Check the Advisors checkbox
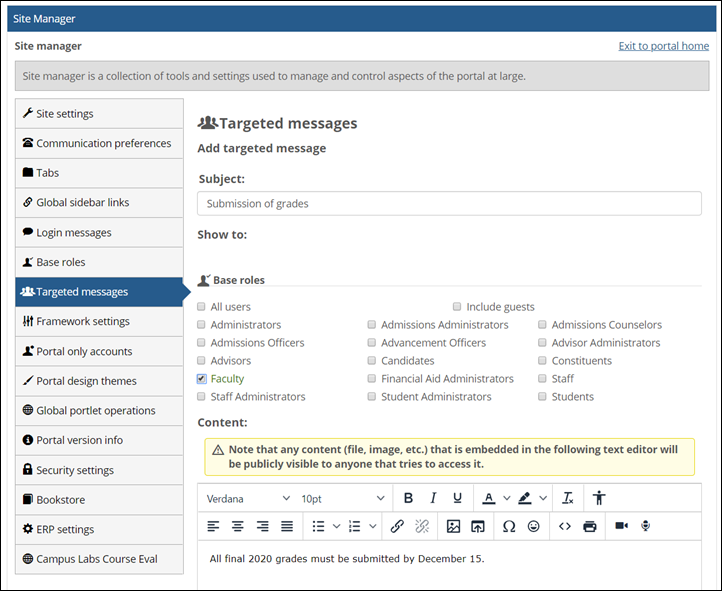 point(201,360)
